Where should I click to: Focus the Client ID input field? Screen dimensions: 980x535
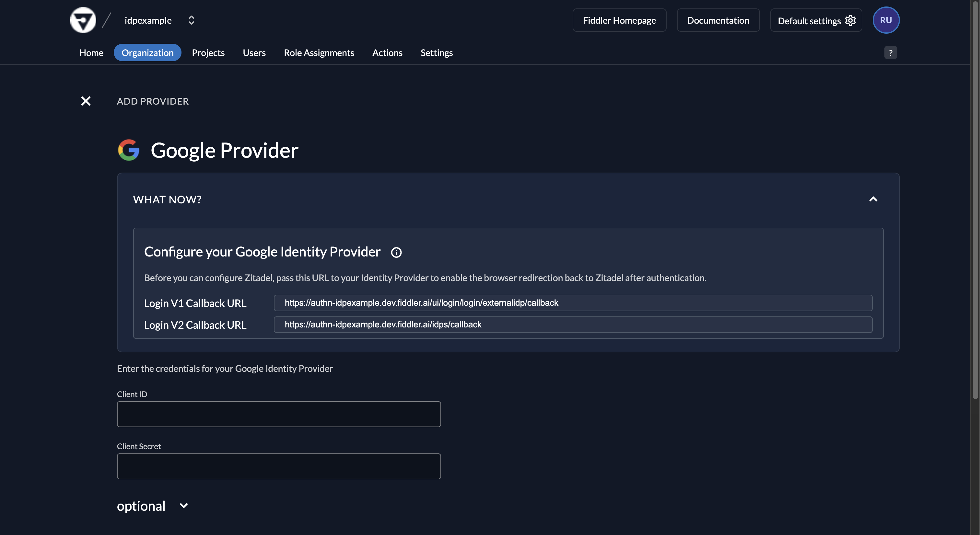pyautogui.click(x=279, y=414)
